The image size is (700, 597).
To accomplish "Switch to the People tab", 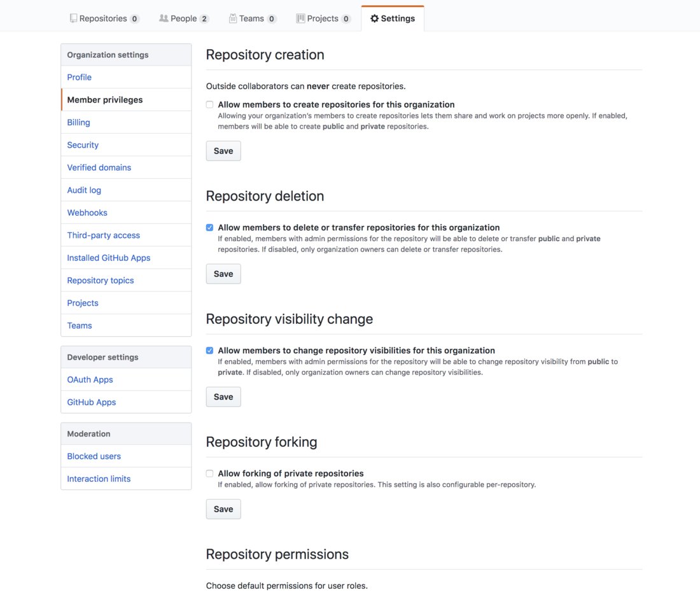I will pos(183,18).
